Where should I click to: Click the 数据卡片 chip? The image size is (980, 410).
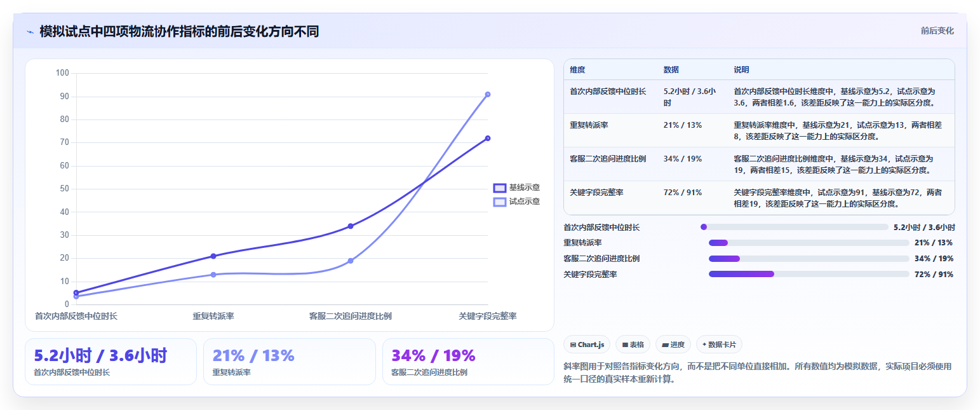click(x=719, y=345)
